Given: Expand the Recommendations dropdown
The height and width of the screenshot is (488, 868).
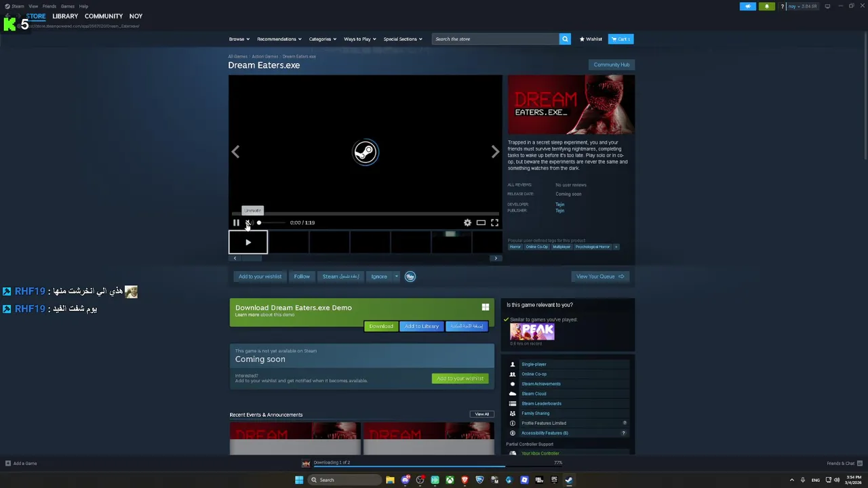Looking at the screenshot, I should pos(279,39).
